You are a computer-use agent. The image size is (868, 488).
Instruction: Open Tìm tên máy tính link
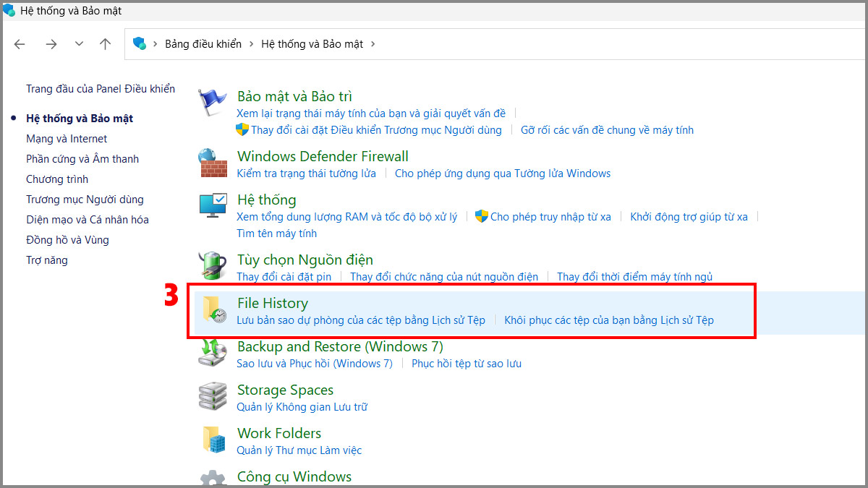277,233
